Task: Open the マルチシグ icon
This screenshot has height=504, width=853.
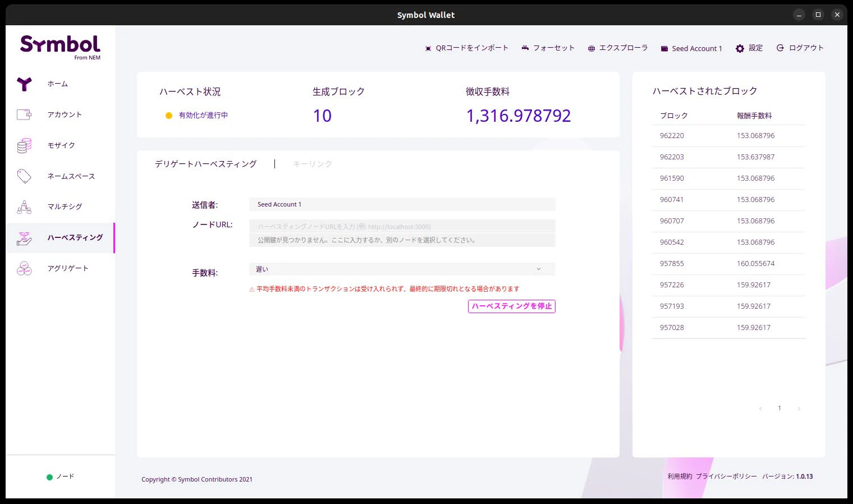Action: [x=24, y=207]
